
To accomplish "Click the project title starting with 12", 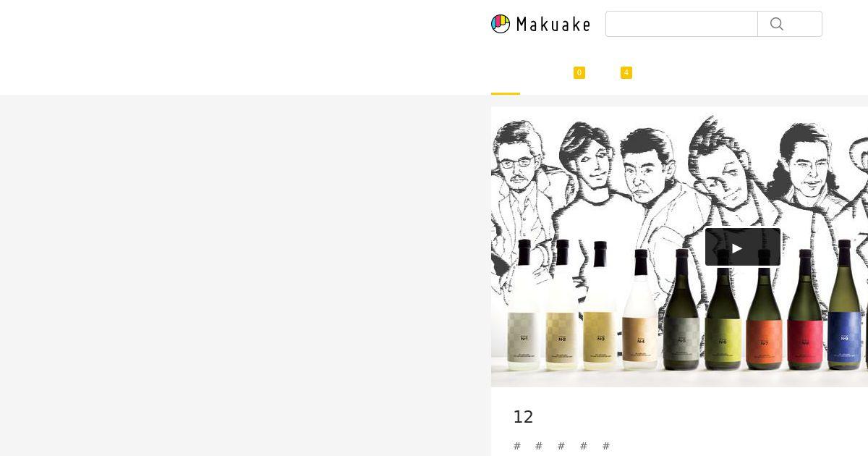I will click(523, 417).
